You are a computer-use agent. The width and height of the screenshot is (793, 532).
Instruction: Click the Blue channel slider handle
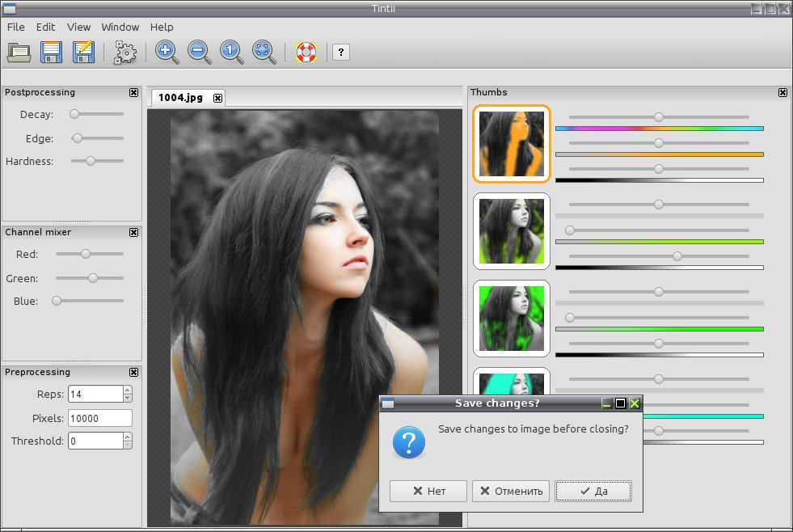[57, 301]
